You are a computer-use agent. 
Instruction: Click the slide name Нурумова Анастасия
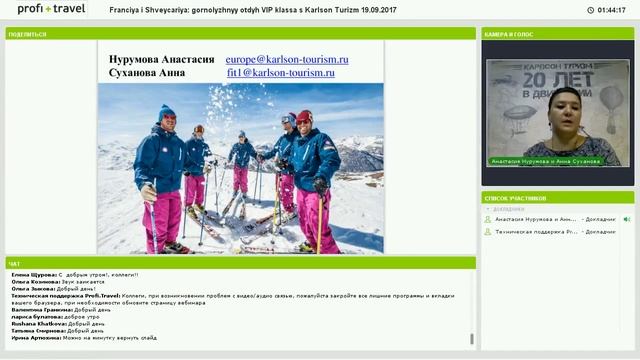[162, 60]
